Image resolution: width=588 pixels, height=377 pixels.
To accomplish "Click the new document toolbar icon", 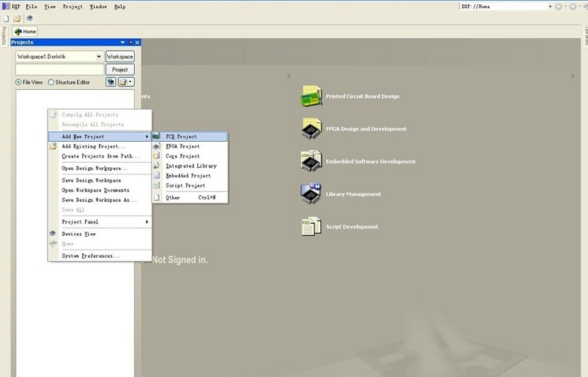I will click(x=6, y=19).
